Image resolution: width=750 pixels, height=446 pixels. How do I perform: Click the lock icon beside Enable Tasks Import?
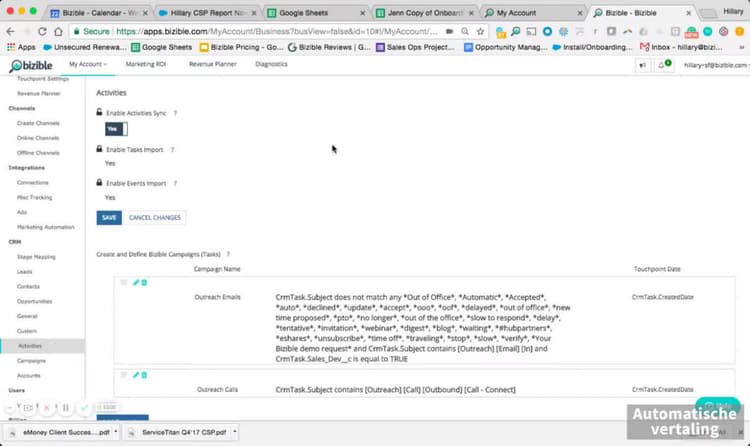point(99,149)
